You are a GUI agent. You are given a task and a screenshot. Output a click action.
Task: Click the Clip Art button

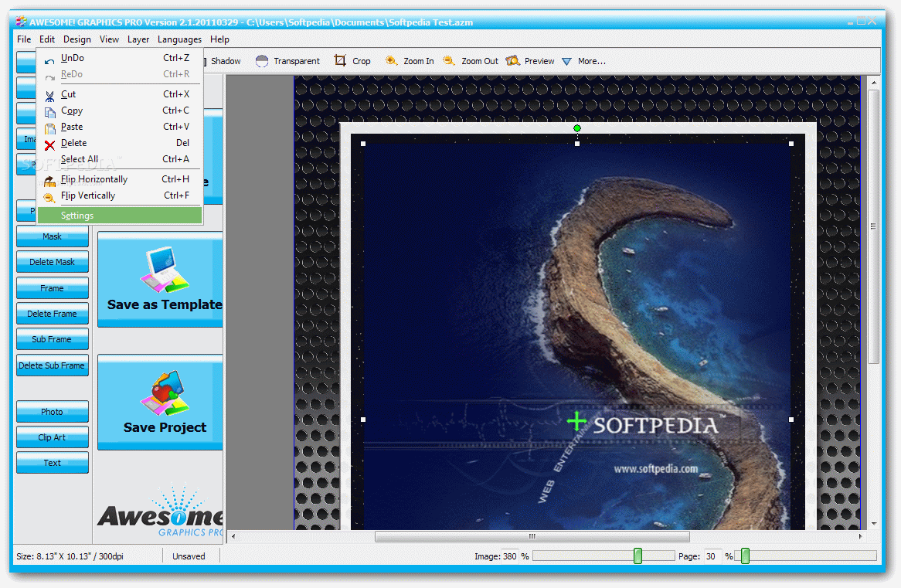[53, 437]
